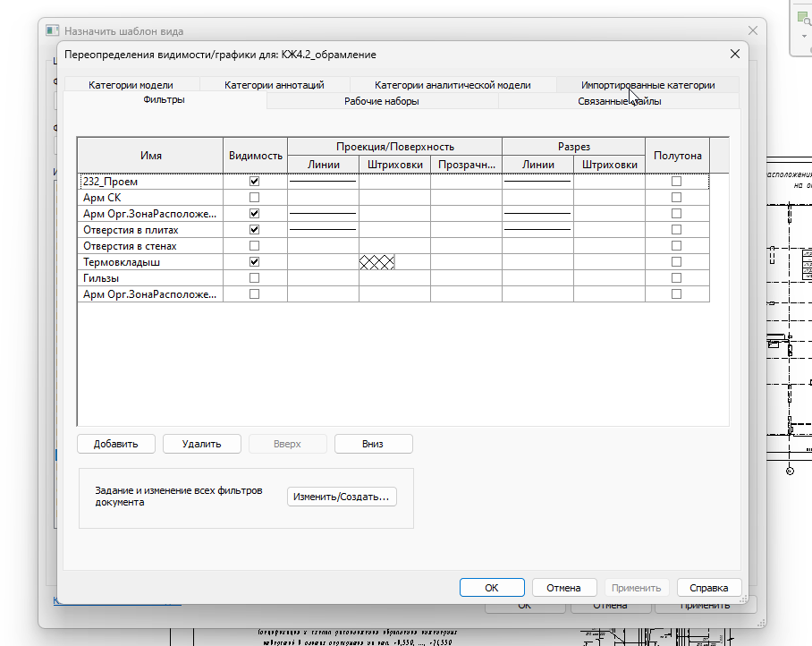Image resolution: width=812 pixels, height=646 pixels.
Task: Open Категории аналитической модели tab
Action: [453, 85]
